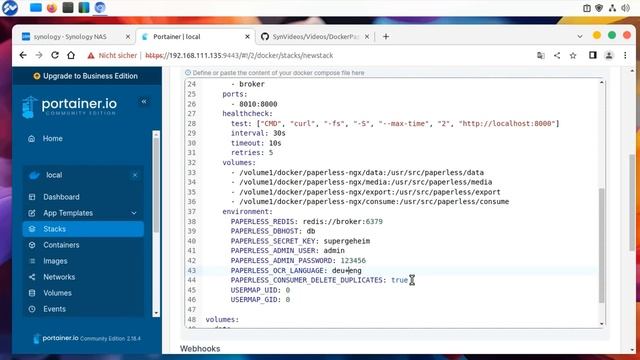Click the USERMAP_UID line

260,290
